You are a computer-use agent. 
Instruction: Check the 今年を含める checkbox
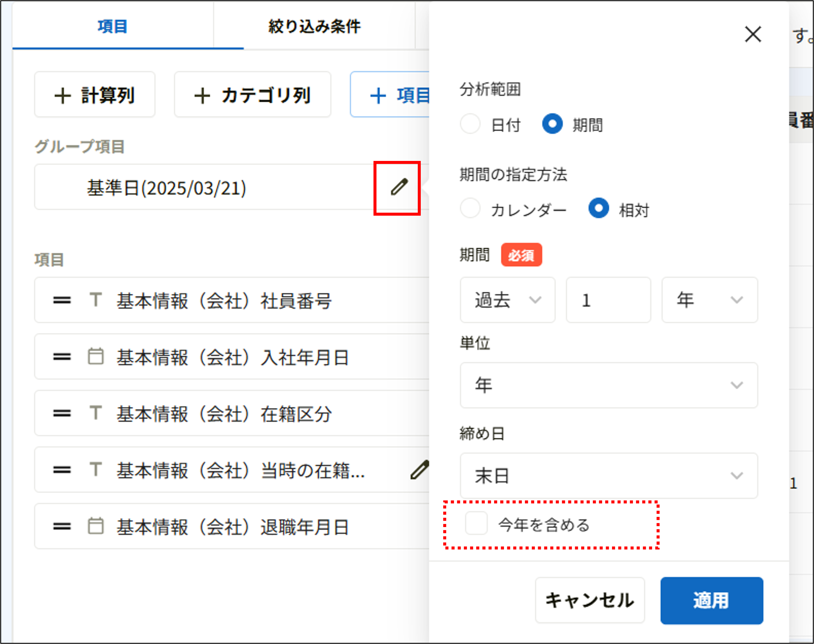click(476, 523)
